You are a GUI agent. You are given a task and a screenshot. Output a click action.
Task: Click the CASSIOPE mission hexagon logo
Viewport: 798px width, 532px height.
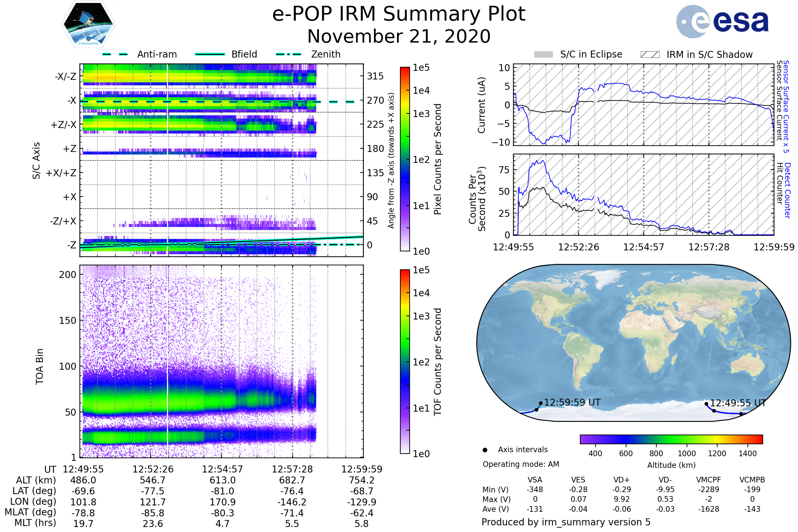pos(88,24)
